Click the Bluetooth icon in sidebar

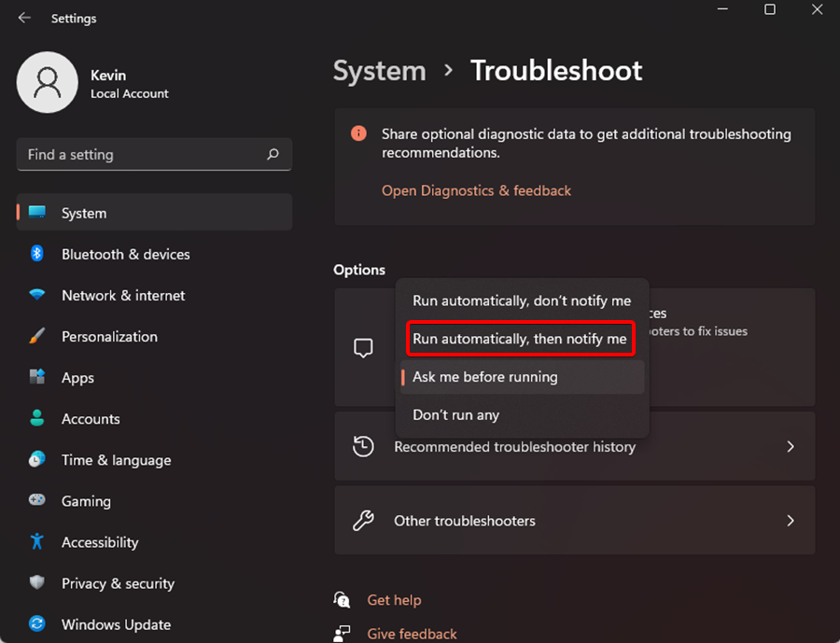coord(37,253)
